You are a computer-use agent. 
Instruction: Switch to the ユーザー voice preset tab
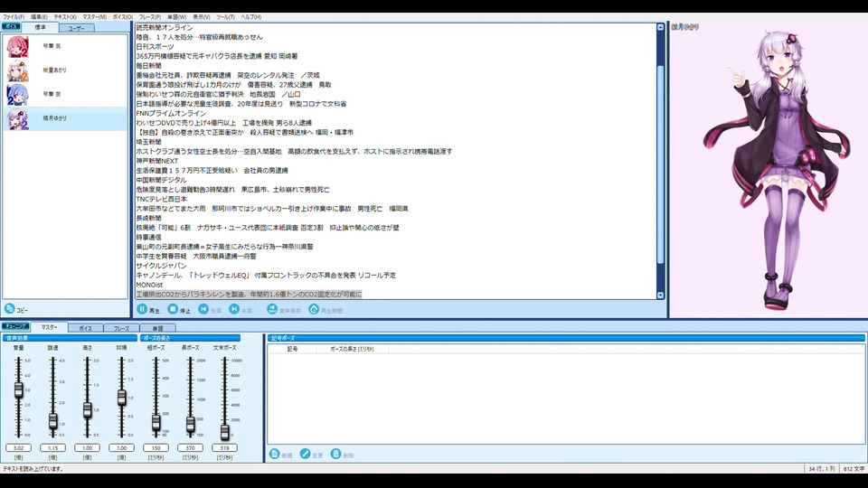point(76,28)
